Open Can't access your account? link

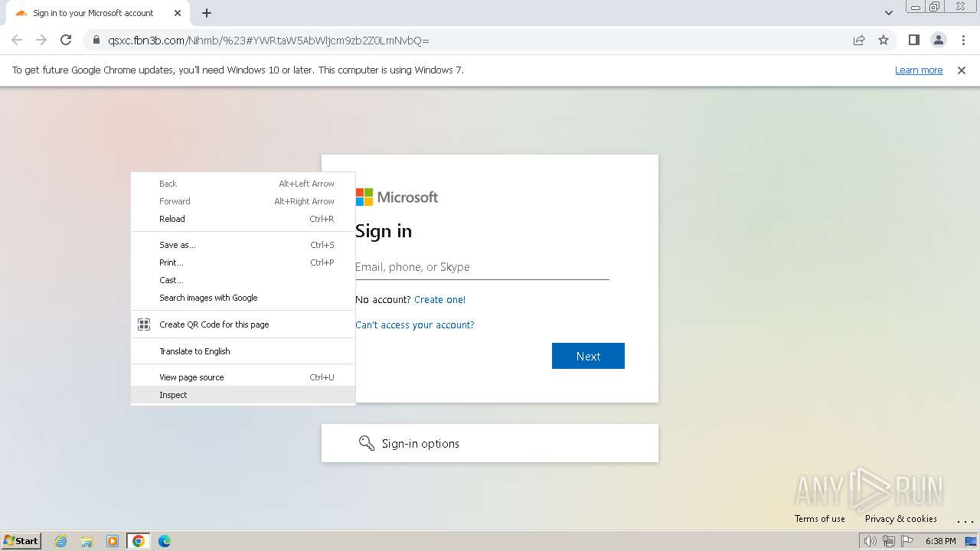(x=415, y=325)
